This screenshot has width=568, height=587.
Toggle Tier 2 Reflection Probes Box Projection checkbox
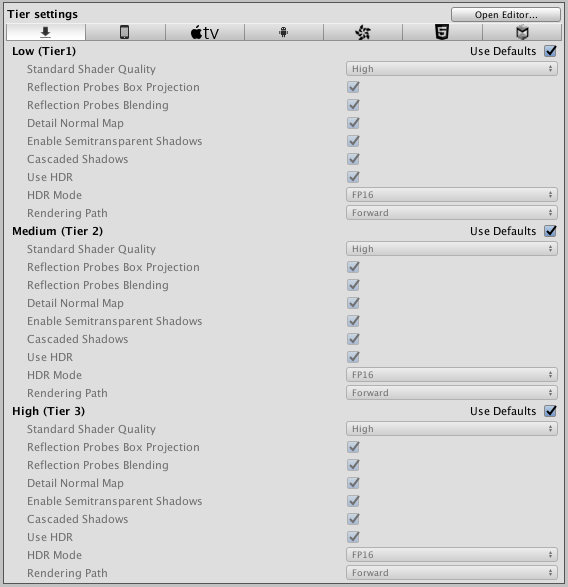[x=353, y=267]
